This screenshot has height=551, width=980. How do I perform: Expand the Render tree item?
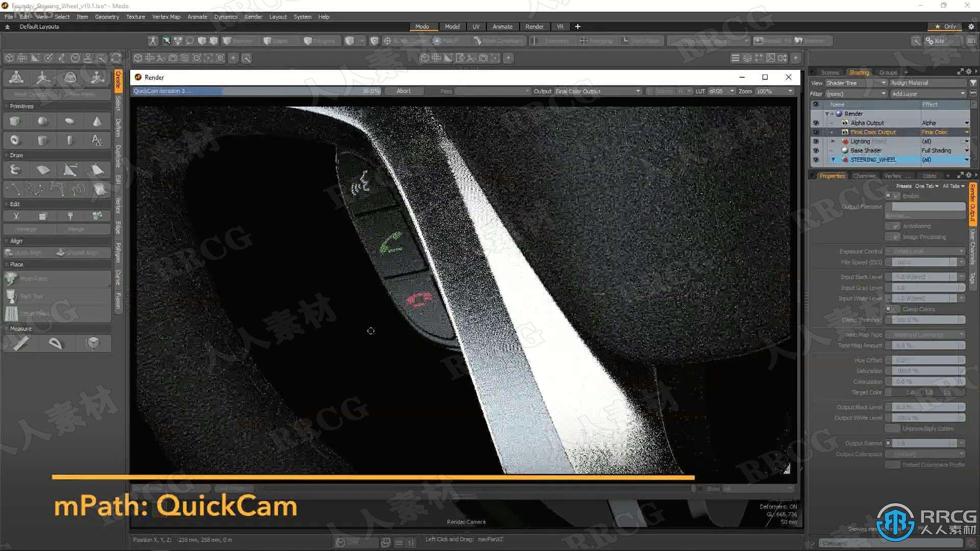click(x=827, y=113)
